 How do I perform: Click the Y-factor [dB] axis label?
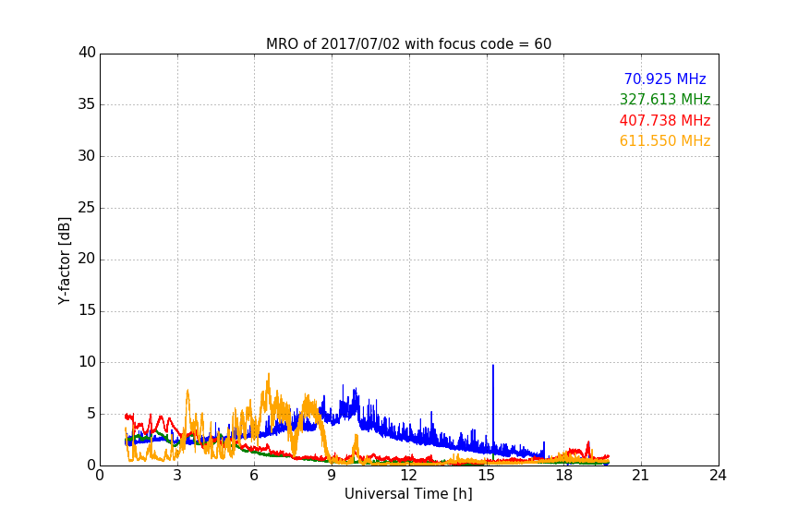[64, 260]
